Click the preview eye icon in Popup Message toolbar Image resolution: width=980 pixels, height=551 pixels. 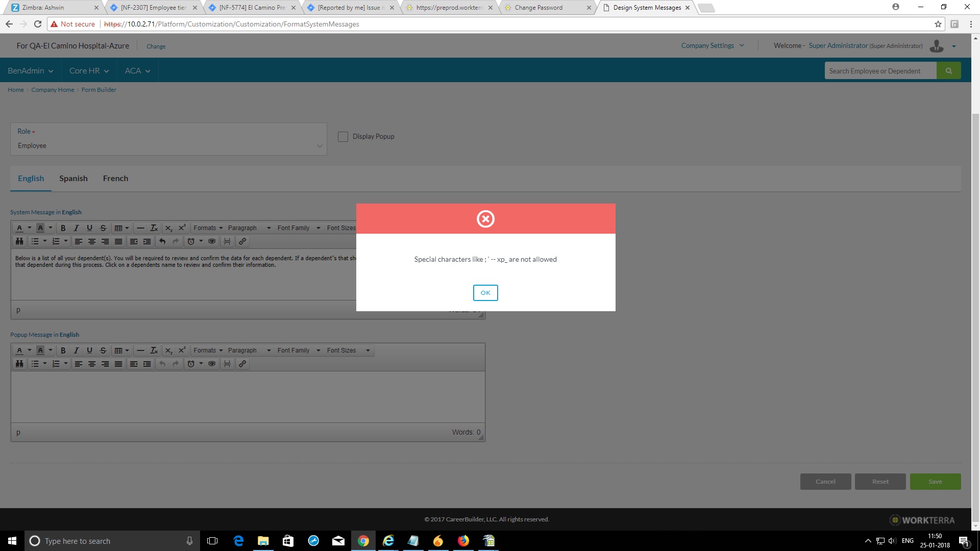click(212, 364)
